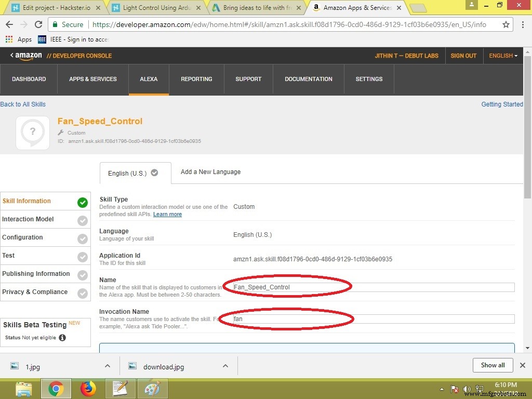Go to the Configuration step
Screen dimensions: 532x399
coord(22,237)
